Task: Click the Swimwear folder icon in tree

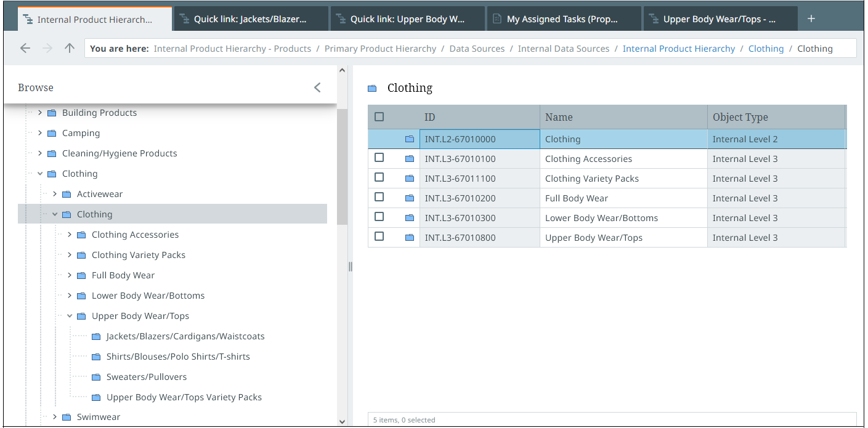Action: (67, 418)
